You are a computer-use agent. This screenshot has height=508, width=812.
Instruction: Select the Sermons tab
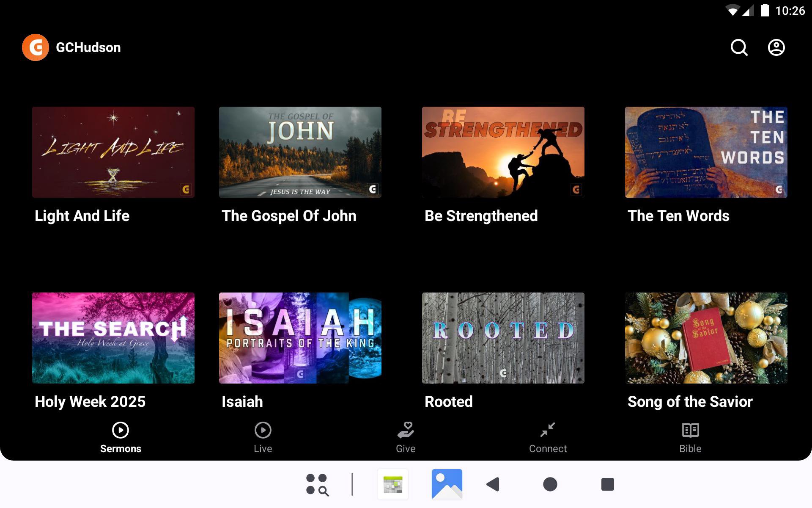coord(121,438)
